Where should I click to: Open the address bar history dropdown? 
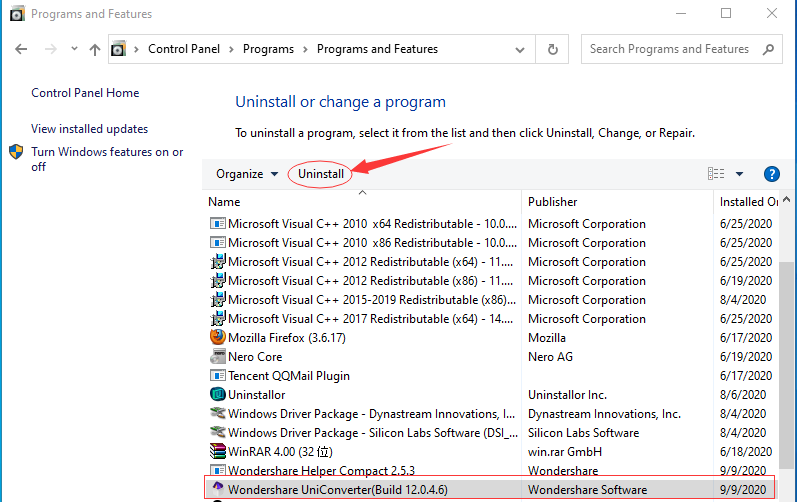519,49
